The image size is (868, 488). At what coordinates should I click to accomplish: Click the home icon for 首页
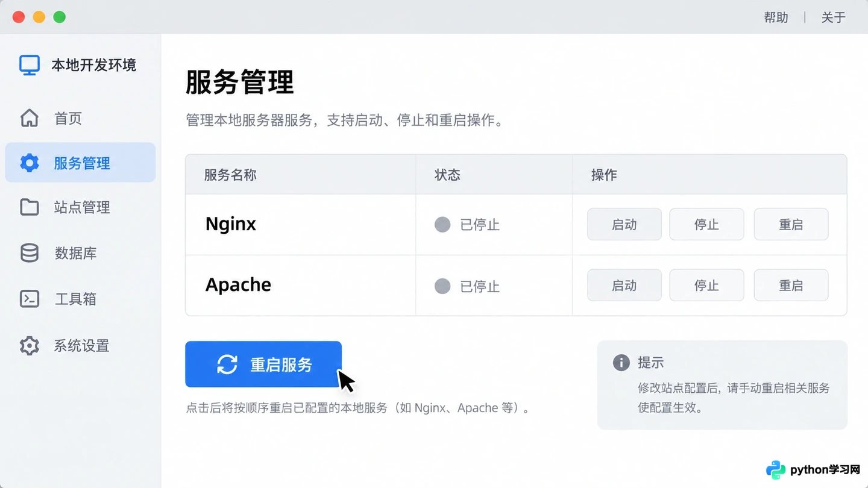tap(30, 118)
